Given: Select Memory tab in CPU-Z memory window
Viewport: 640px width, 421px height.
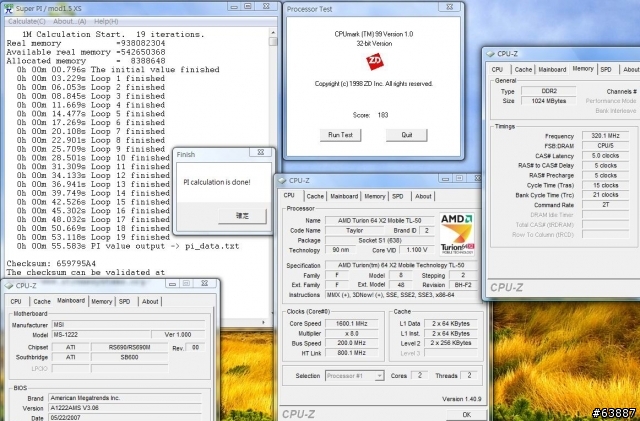Looking at the screenshot, I should tap(583, 69).
